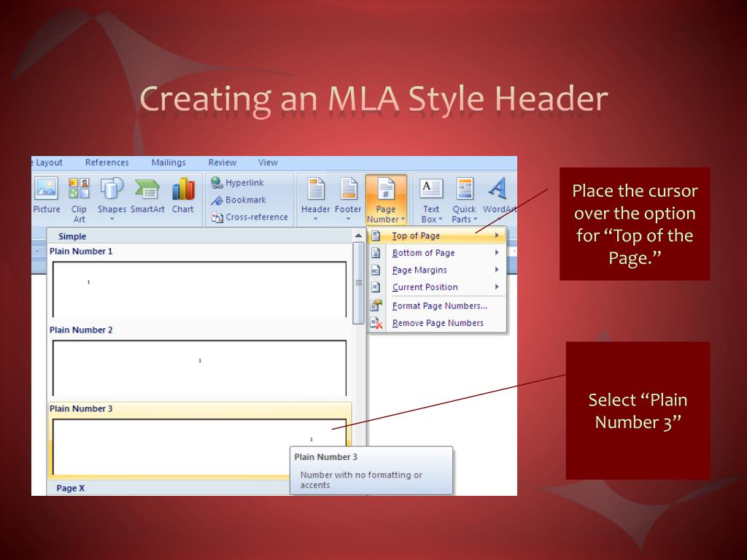Switch to the References tab
This screenshot has width=747, height=560.
(107, 163)
